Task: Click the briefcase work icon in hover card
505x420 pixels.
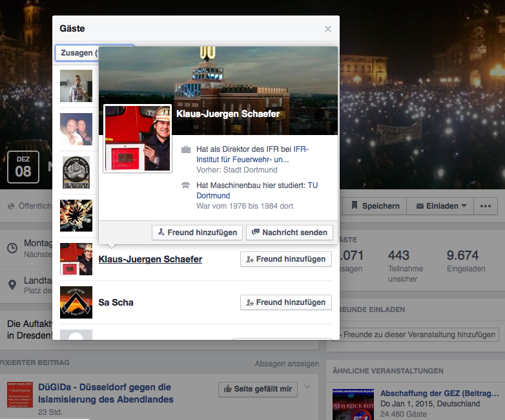Action: pyautogui.click(x=186, y=149)
